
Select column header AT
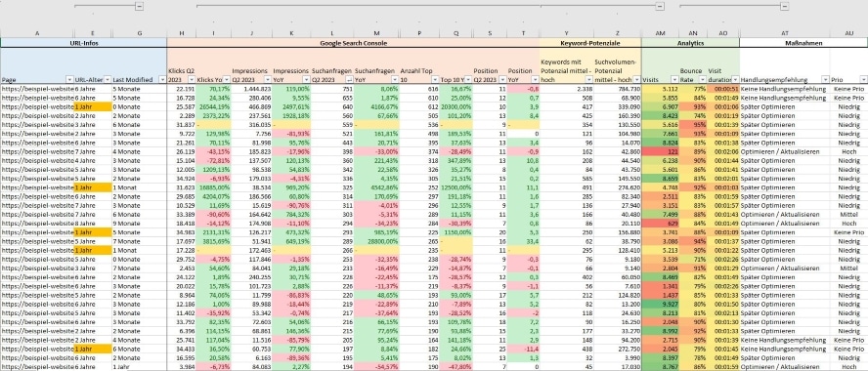pos(784,33)
